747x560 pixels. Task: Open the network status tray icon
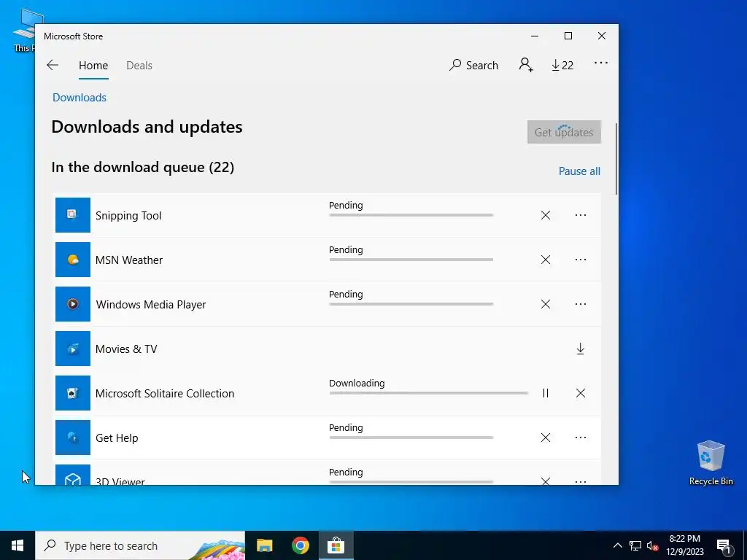635,545
